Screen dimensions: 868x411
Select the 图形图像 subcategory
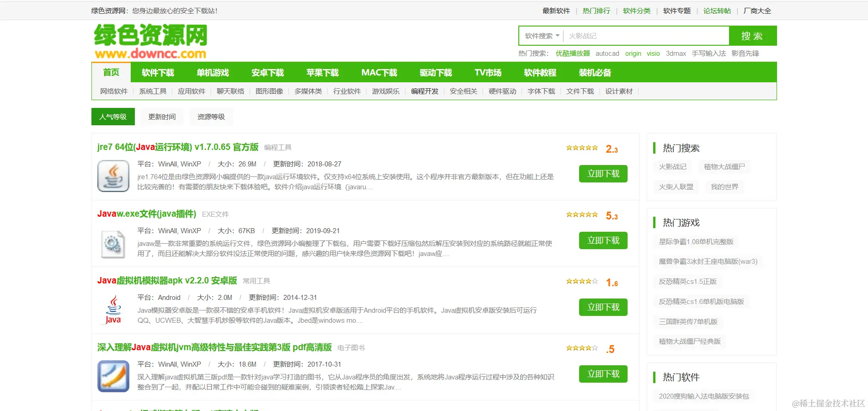[269, 91]
